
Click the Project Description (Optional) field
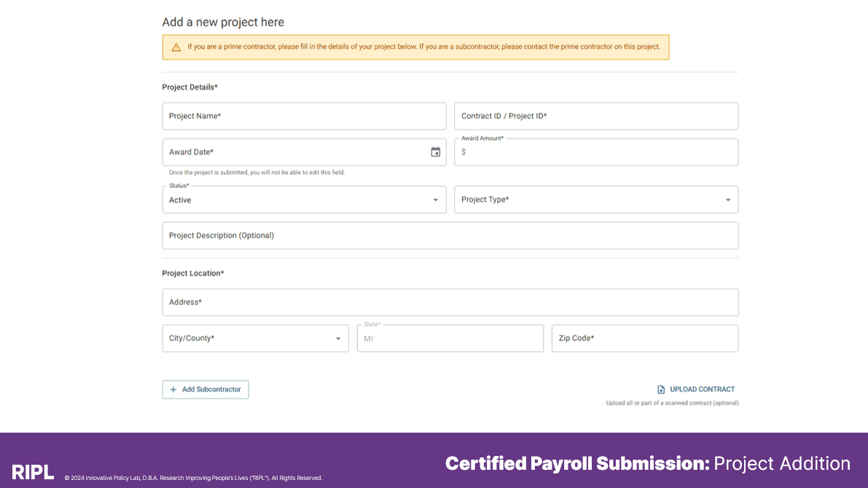coord(450,236)
